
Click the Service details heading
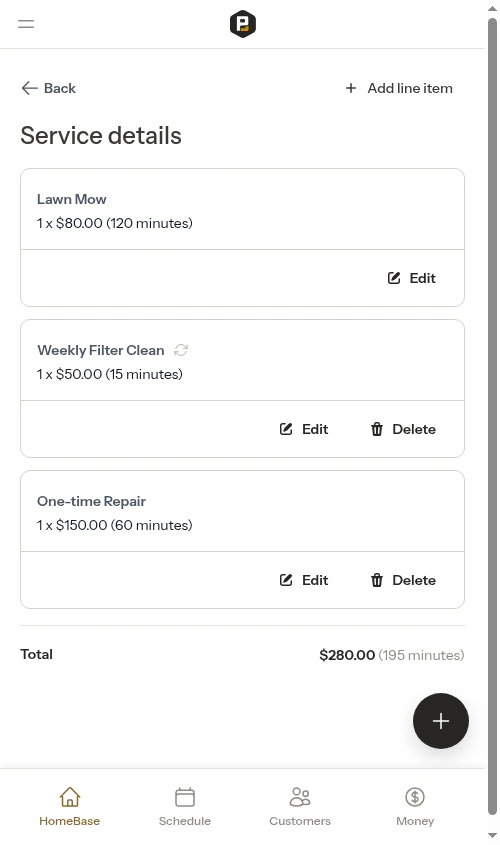(x=101, y=135)
